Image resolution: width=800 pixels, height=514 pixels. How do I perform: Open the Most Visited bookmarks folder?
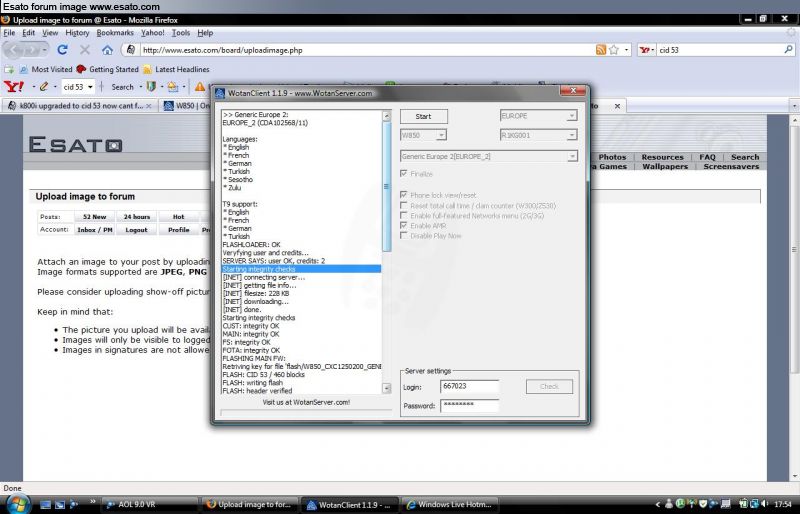pyautogui.click(x=46, y=69)
